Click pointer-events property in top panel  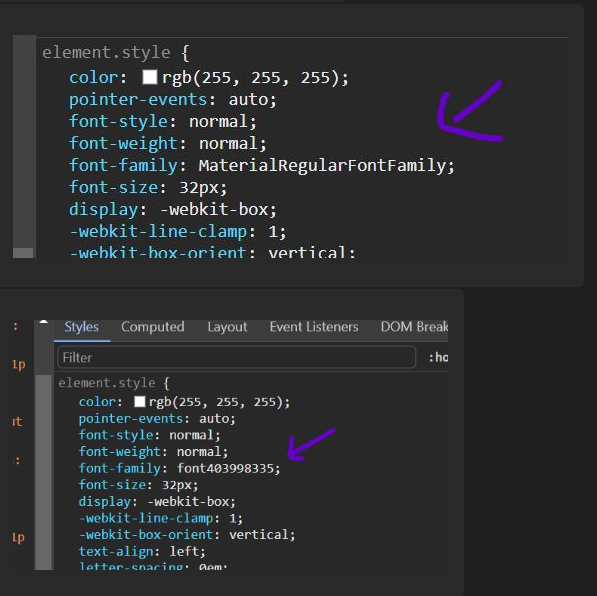[x=138, y=99]
